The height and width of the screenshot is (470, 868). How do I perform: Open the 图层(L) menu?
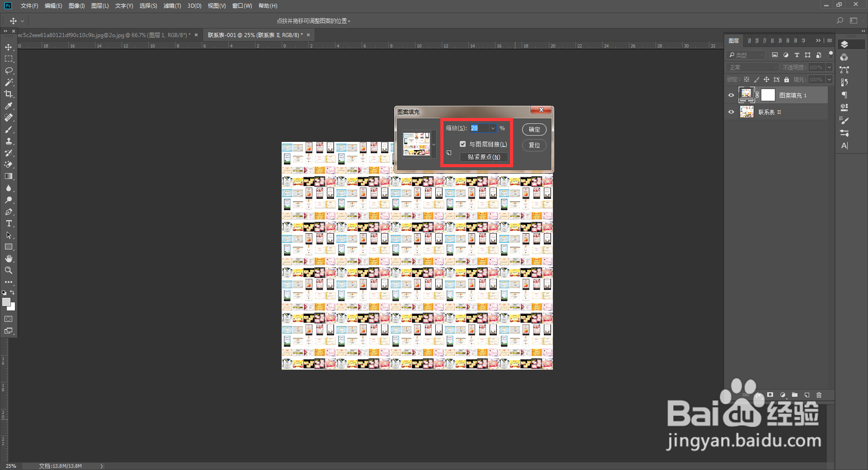[x=100, y=6]
